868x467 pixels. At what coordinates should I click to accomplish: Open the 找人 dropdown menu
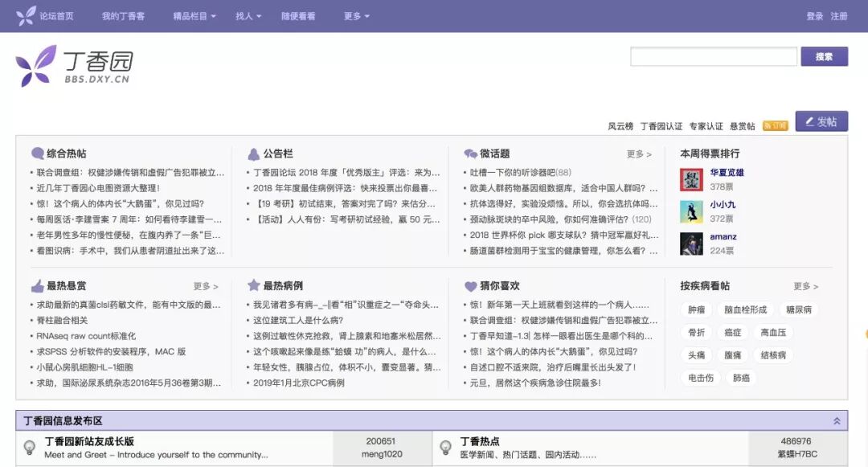point(248,16)
